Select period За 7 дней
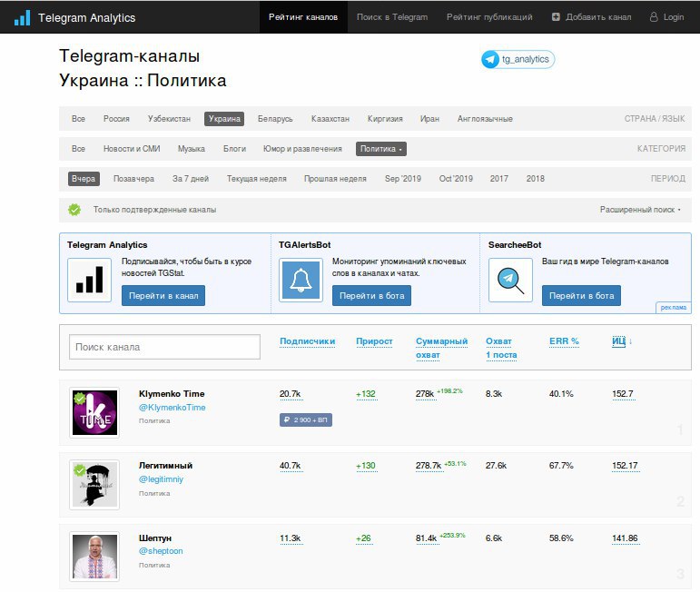This screenshot has width=700, height=592. [191, 179]
